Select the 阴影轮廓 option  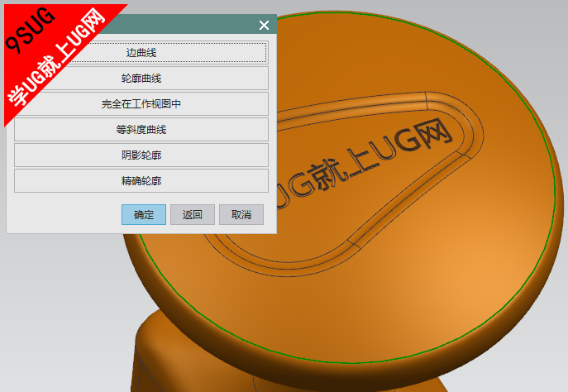(141, 155)
